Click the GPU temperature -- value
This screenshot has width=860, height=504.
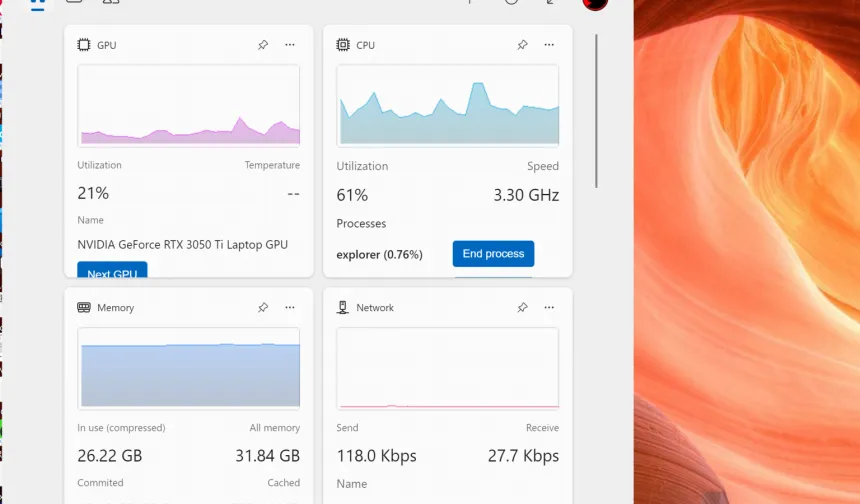[293, 194]
